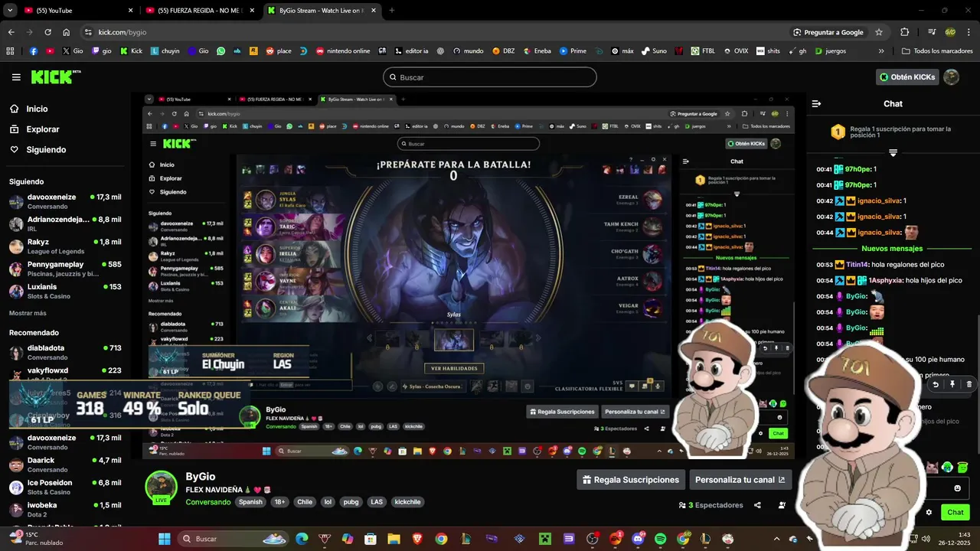Open Luxianis Slots & Casino channel
980x551 pixels.
(x=65, y=291)
